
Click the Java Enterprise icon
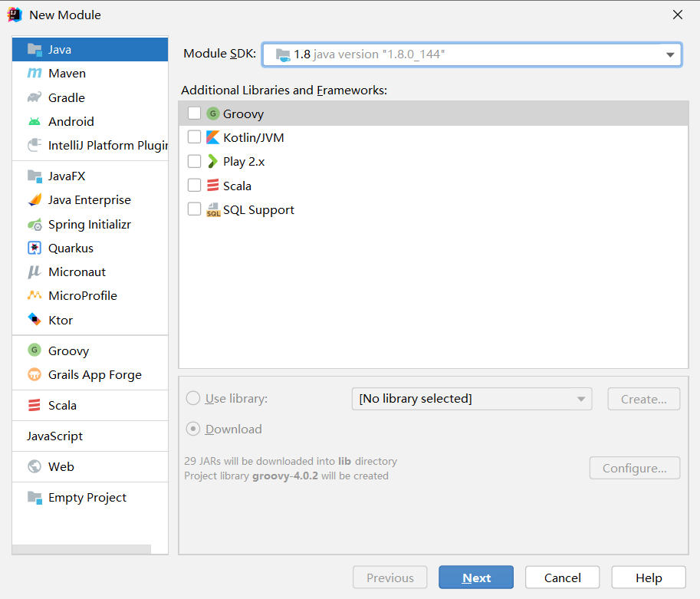35,199
